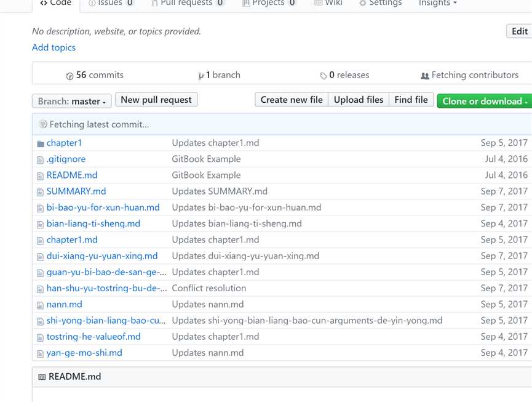Screen dimensions: 532x402
Task: Click the Fetching latest commit spinner icon
Action: click(x=43, y=124)
